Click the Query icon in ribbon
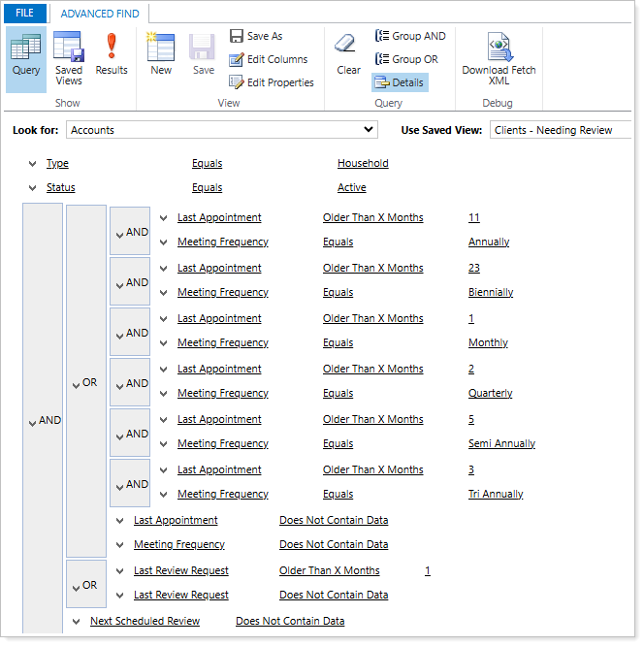644x646 pixels. point(26,55)
